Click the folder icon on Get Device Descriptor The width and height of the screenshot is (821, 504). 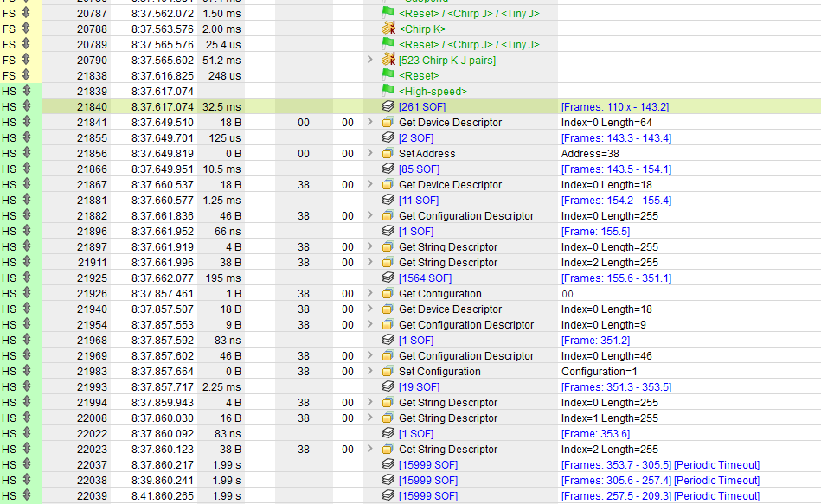[388, 122]
